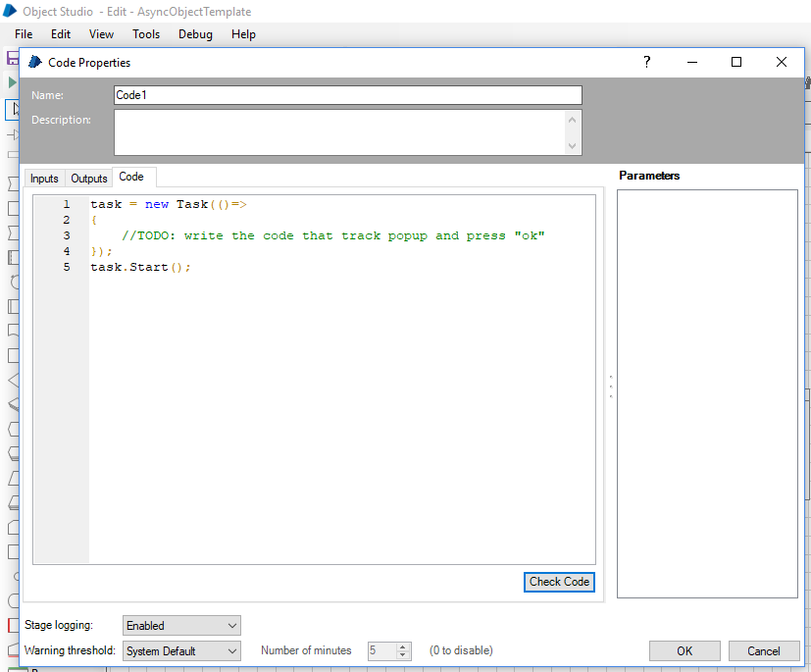Switch to the Inputs tab
This screenshot has height=672, width=811.
pyautogui.click(x=44, y=179)
